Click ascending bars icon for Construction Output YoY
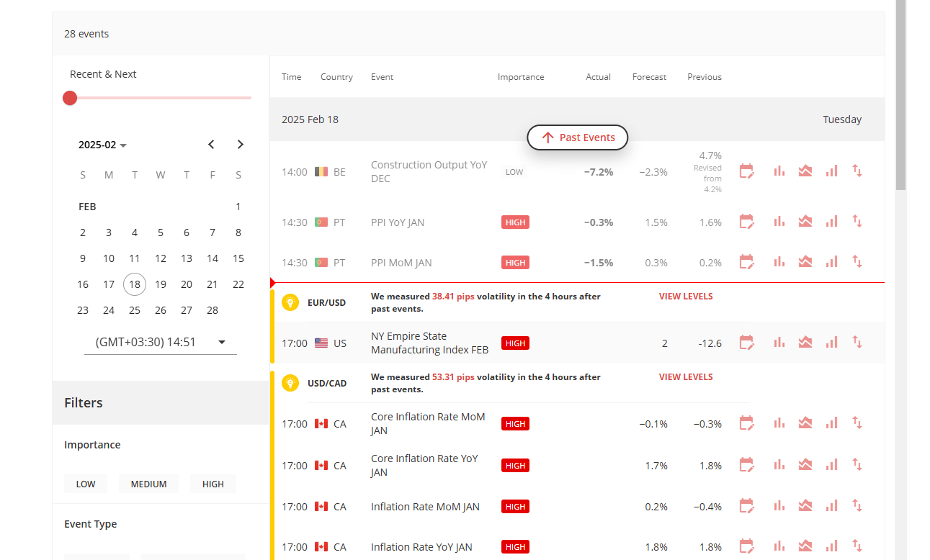The height and width of the screenshot is (560, 930). click(831, 171)
